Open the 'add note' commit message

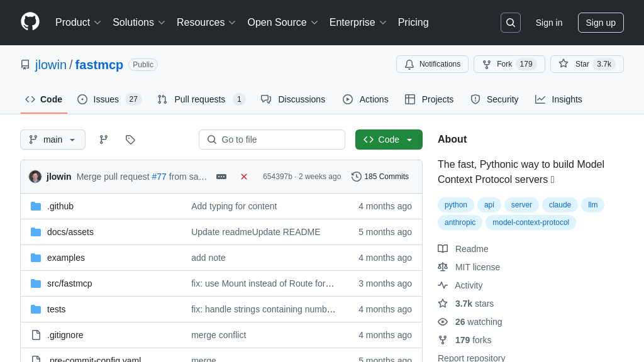208,258
